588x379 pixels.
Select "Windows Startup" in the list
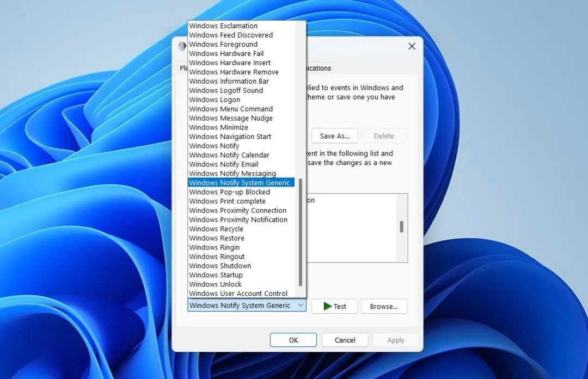pyautogui.click(x=216, y=275)
